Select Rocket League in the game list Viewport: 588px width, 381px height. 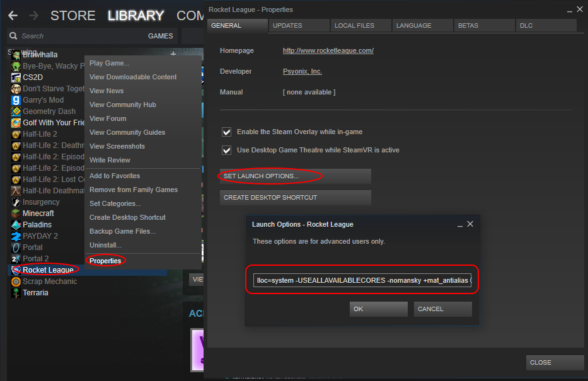(87, 270)
